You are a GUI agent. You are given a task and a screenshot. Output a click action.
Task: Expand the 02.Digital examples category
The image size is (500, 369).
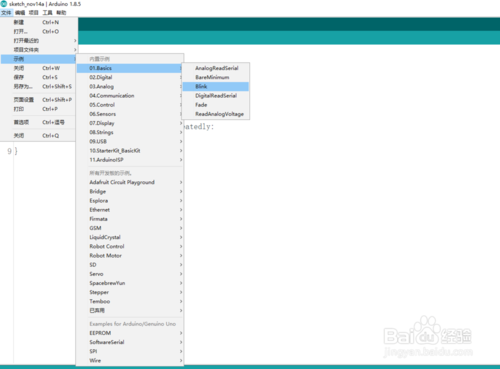click(130, 77)
